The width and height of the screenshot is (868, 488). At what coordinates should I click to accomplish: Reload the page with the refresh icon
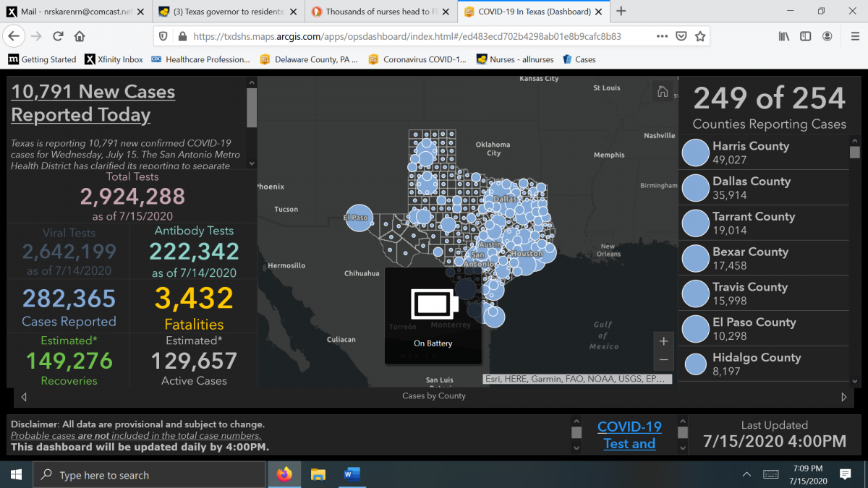pos(58,36)
